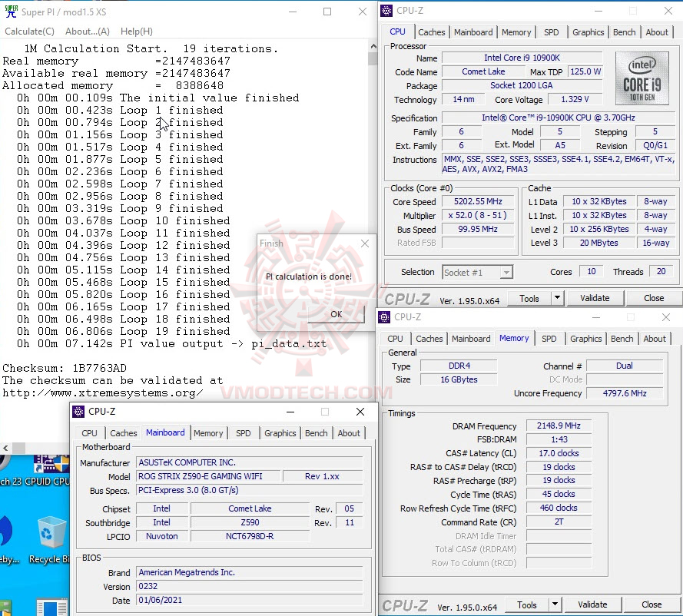Select About tab in Memory CPU-Z window

pos(655,339)
